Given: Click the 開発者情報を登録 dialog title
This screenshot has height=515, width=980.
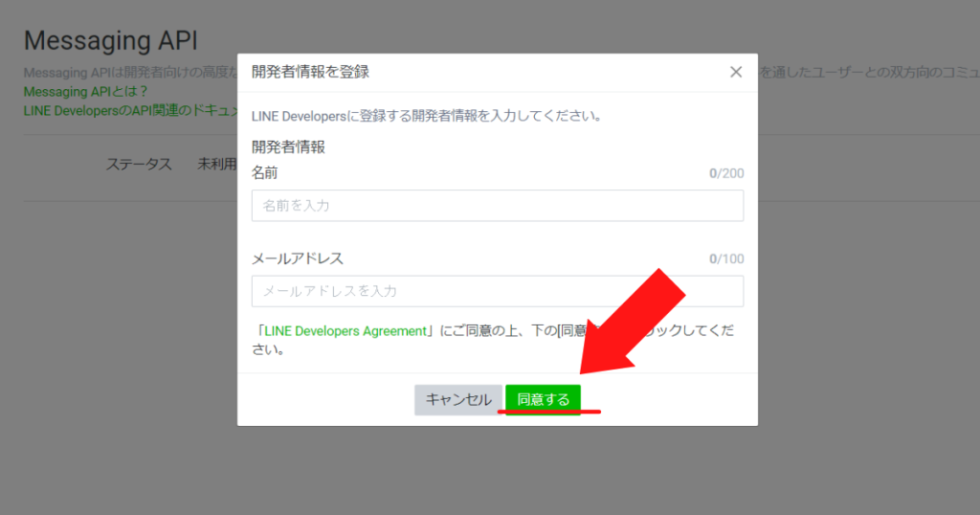Looking at the screenshot, I should [310, 72].
